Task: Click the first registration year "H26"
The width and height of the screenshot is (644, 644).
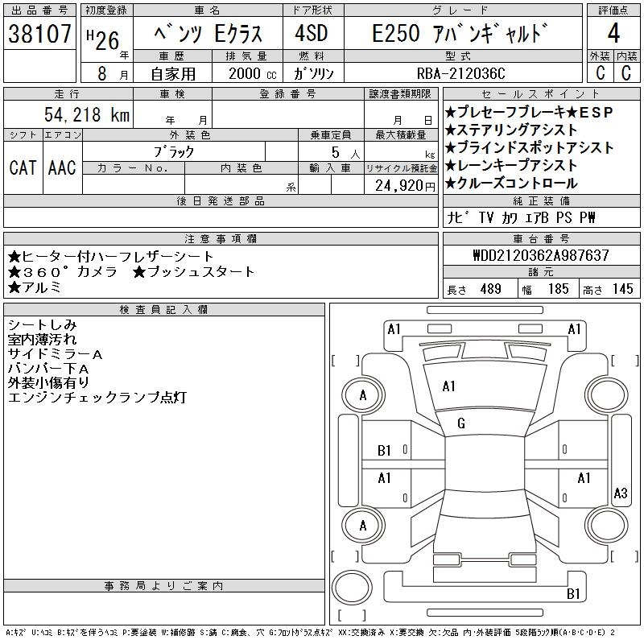Action: tap(103, 40)
